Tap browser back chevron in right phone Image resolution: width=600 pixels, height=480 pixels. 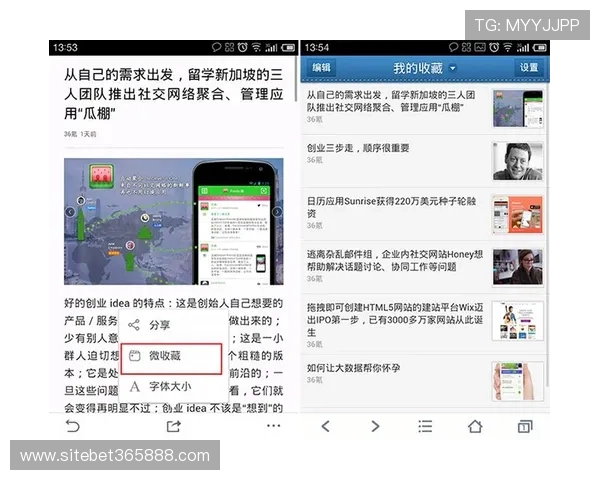point(326,426)
